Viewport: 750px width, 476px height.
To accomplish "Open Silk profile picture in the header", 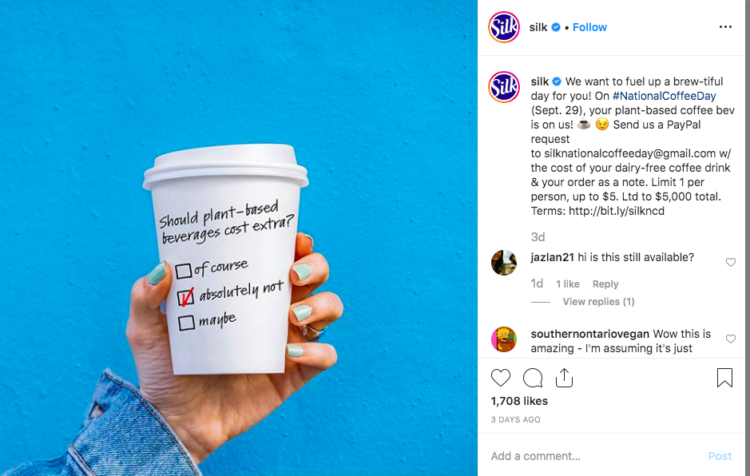I will click(x=504, y=27).
